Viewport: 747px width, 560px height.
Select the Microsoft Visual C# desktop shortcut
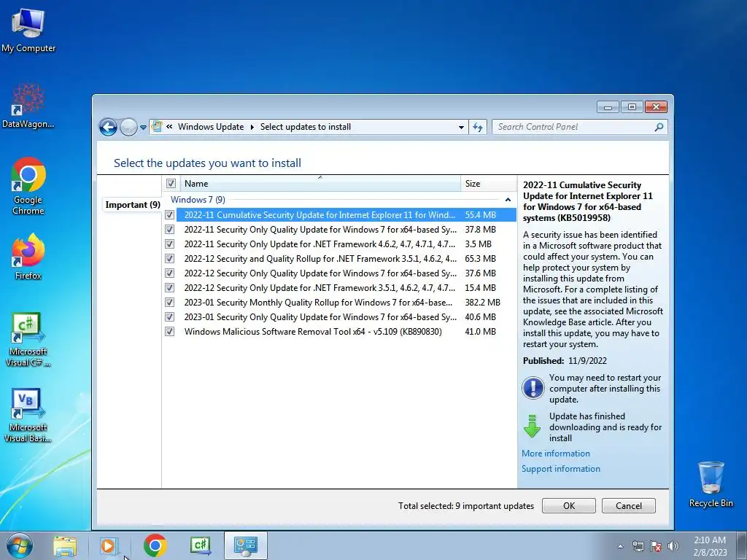[28, 340]
